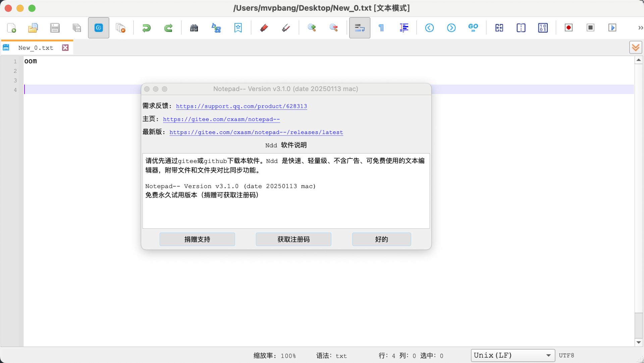Open the Find dialog
644x363 pixels.
(194, 28)
